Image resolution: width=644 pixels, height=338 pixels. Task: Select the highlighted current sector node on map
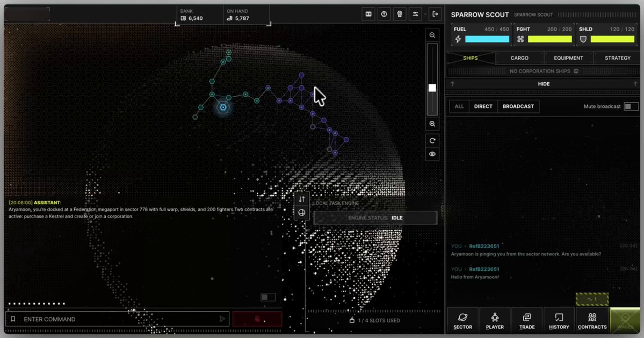click(223, 107)
